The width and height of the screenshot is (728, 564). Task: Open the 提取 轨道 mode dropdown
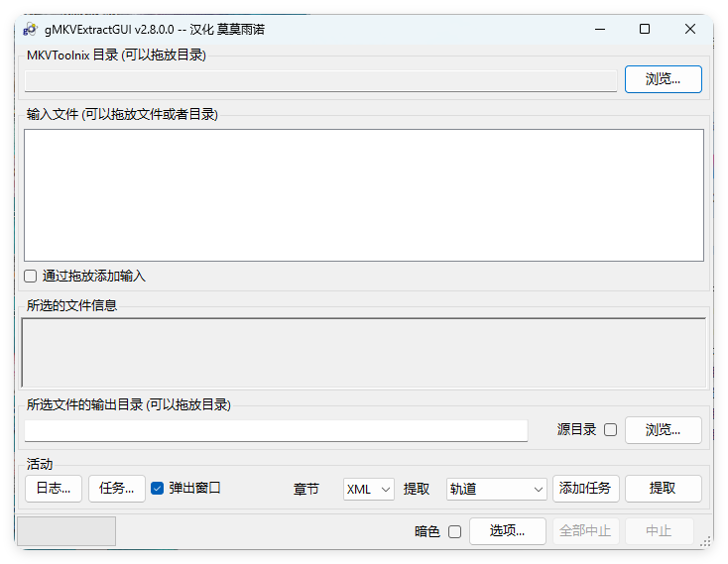pyautogui.click(x=496, y=489)
